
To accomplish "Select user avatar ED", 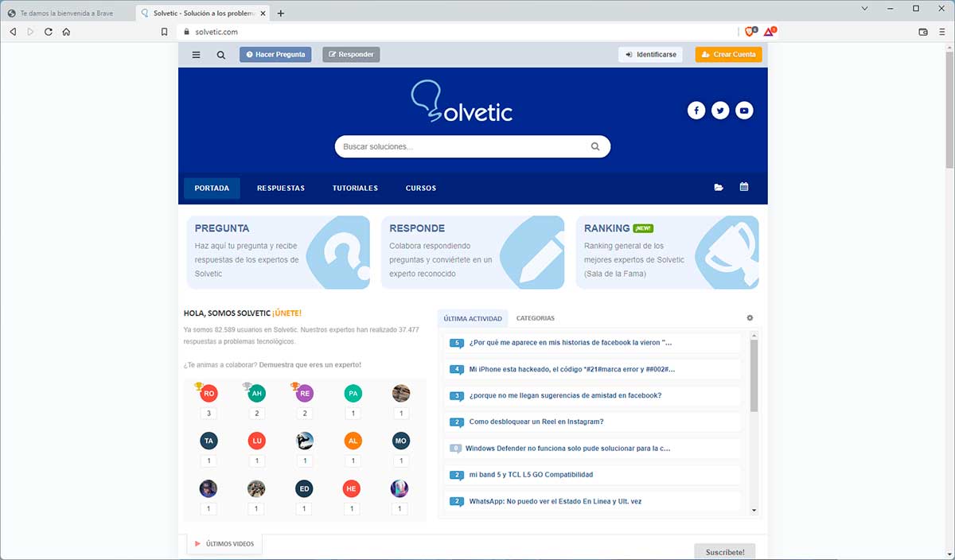I will pos(304,488).
